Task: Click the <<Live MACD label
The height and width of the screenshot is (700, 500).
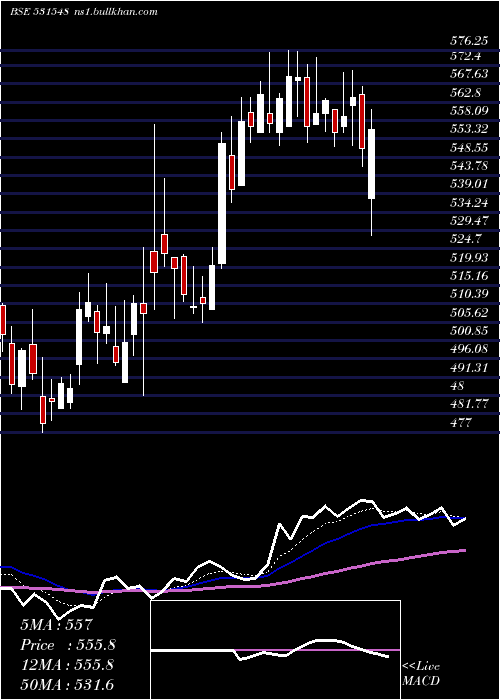Action: click(x=421, y=673)
